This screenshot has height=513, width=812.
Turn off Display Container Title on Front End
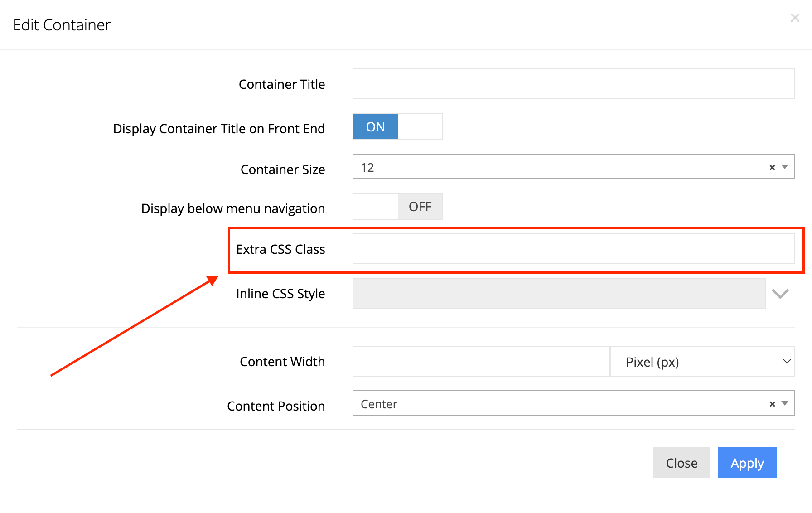397,126
